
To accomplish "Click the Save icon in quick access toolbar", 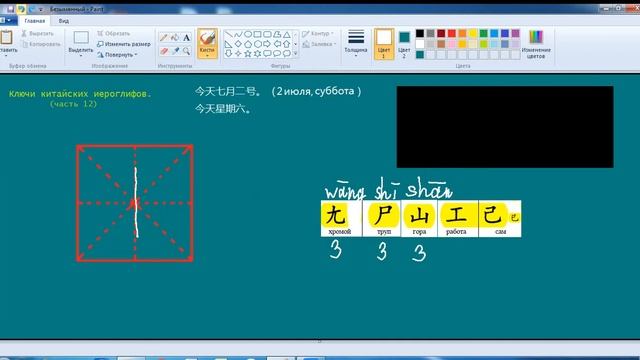I will [x=11, y=9].
